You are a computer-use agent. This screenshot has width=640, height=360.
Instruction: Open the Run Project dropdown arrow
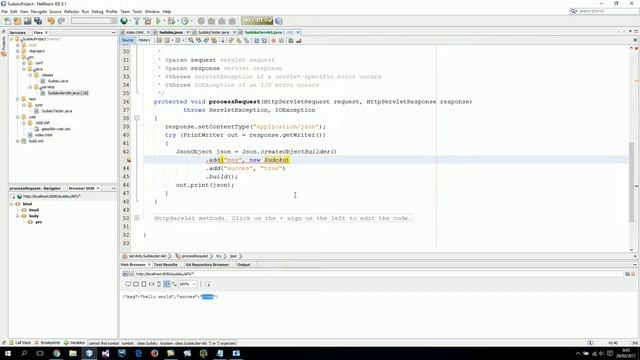(164, 21)
